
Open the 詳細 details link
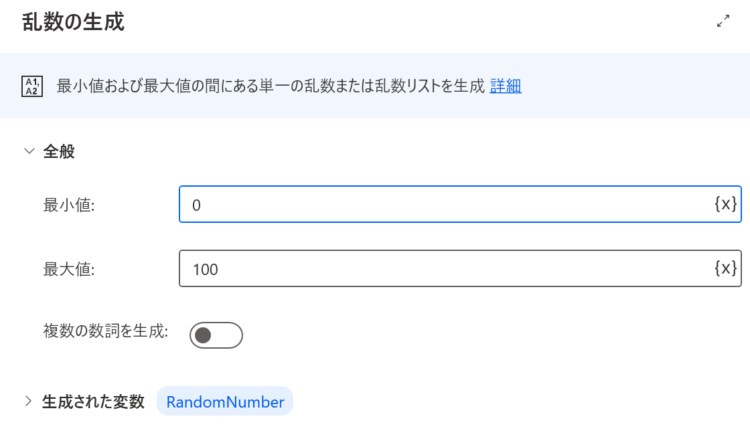(506, 86)
